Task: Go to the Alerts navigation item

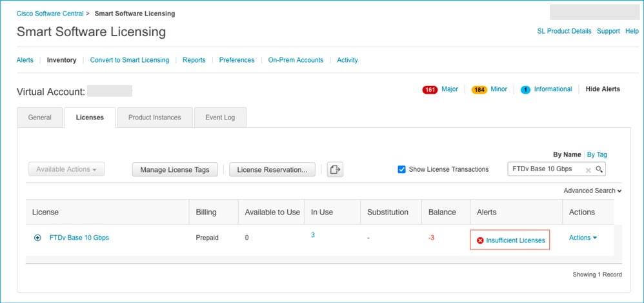Action: click(x=25, y=60)
